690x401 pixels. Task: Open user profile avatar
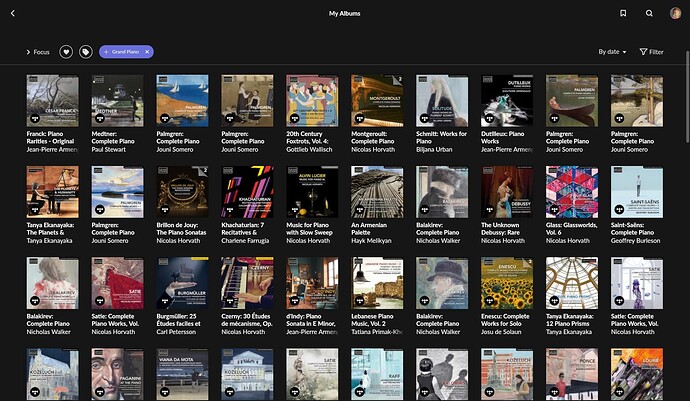point(675,13)
